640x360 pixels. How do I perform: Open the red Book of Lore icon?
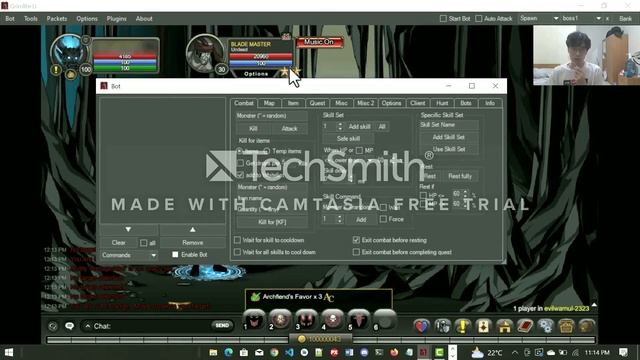point(525,326)
